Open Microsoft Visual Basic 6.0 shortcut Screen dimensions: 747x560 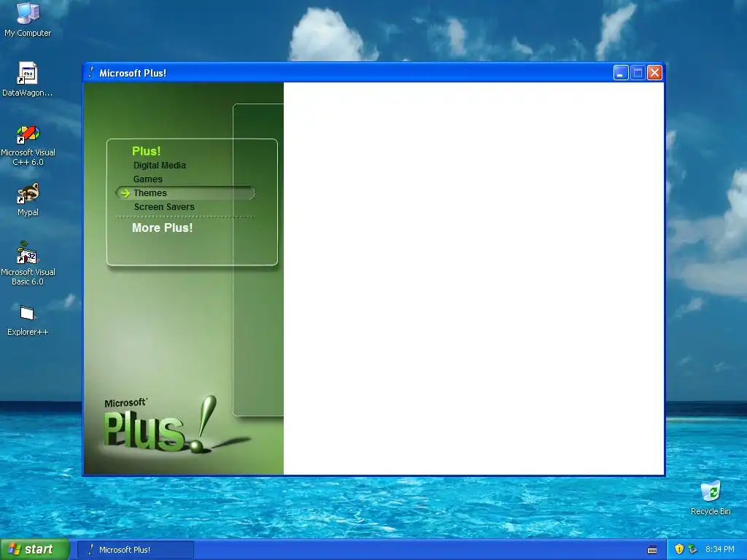pos(28,262)
